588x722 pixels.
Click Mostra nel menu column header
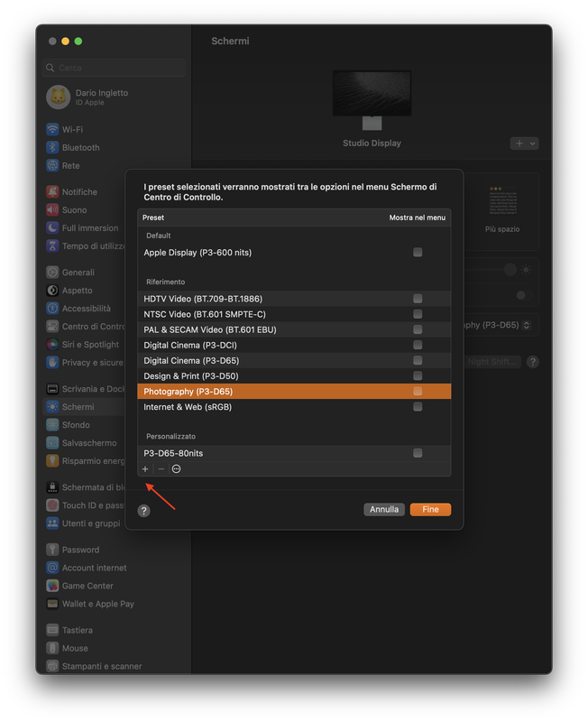pyautogui.click(x=418, y=218)
